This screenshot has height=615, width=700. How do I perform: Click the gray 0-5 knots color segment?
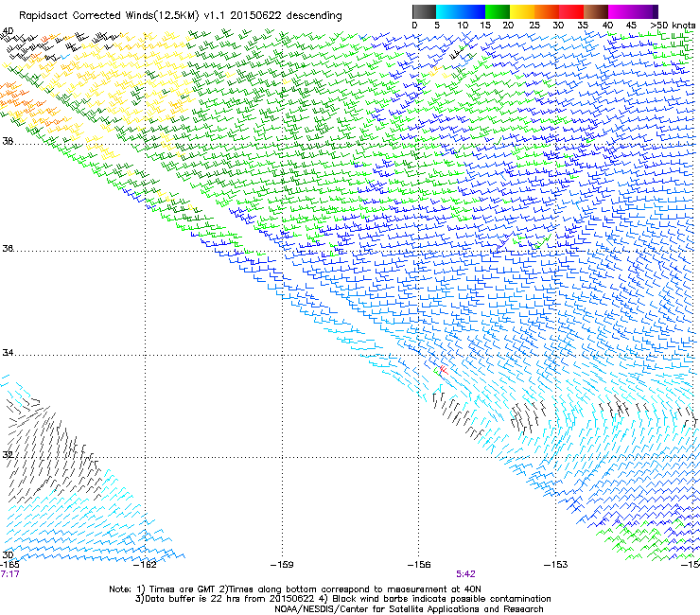pyautogui.click(x=424, y=11)
